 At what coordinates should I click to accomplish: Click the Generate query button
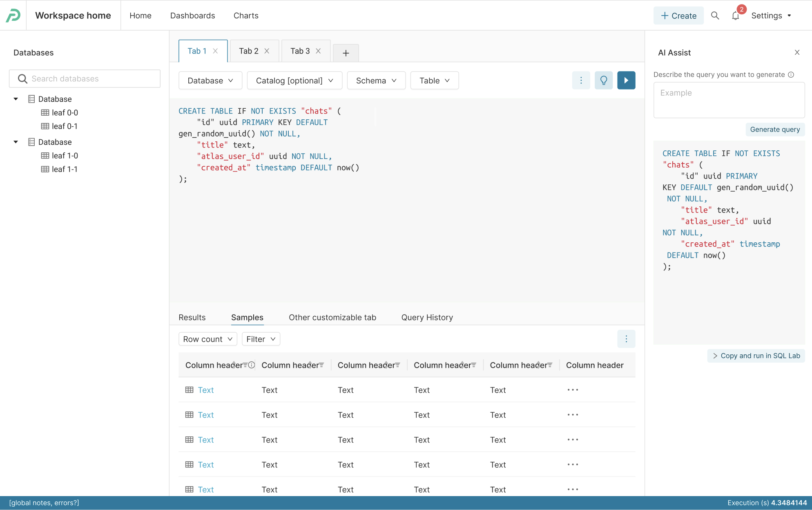point(775,130)
